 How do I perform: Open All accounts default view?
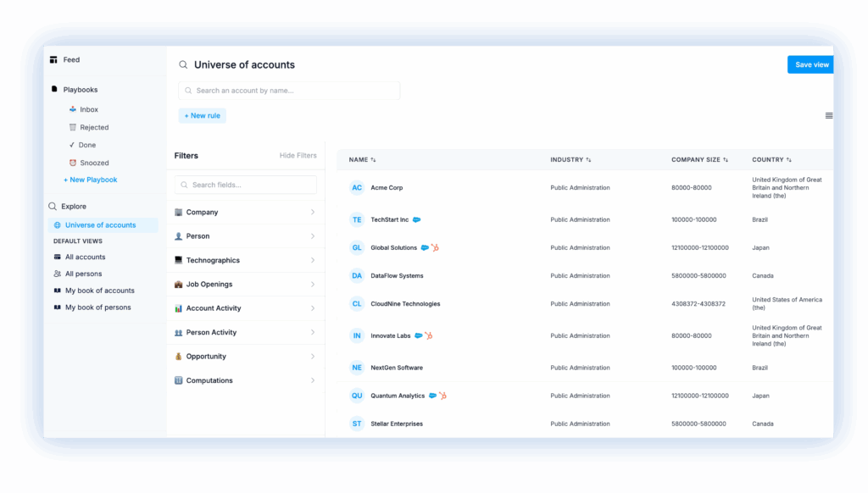click(85, 258)
